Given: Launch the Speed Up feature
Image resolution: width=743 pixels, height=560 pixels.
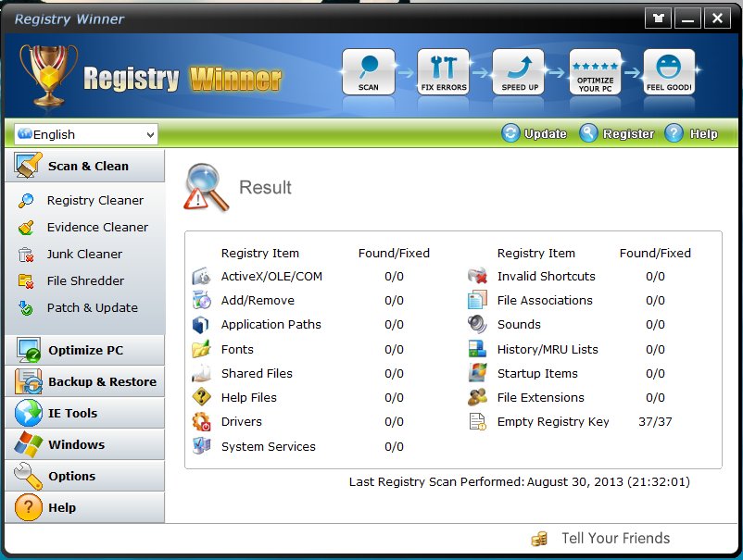Looking at the screenshot, I should coord(518,70).
